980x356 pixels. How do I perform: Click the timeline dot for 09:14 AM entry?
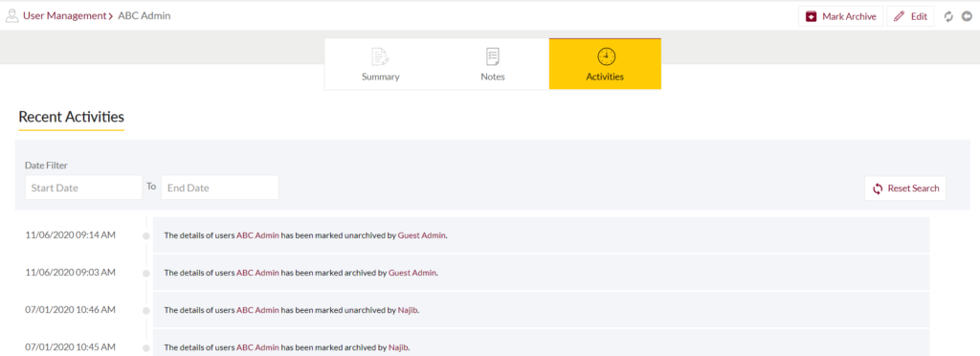coord(146,236)
